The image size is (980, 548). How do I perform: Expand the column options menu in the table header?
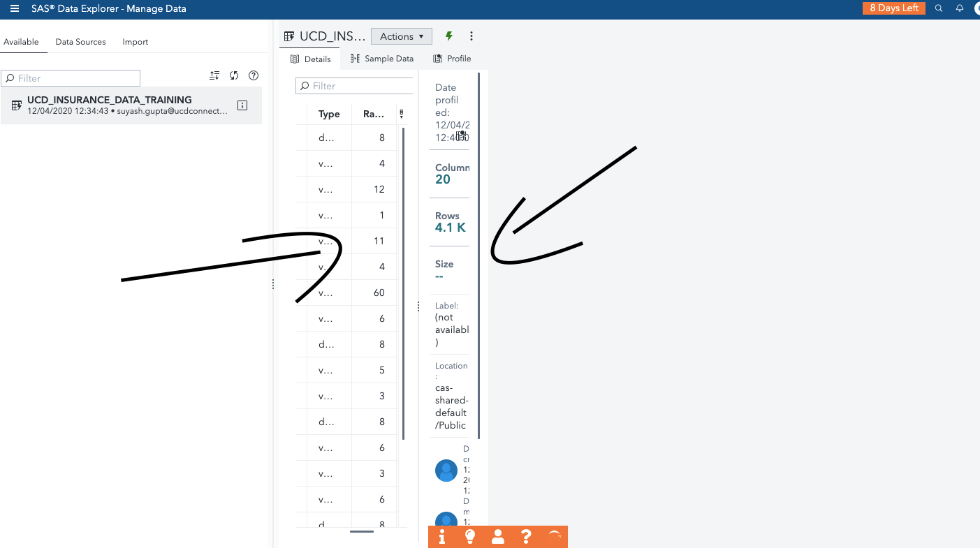402,113
